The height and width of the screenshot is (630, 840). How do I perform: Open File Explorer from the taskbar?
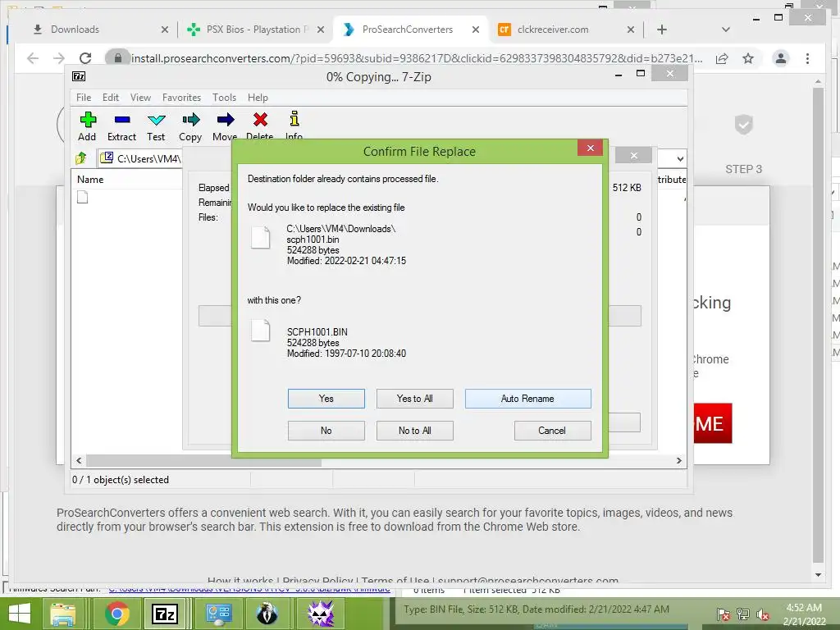[63, 614]
